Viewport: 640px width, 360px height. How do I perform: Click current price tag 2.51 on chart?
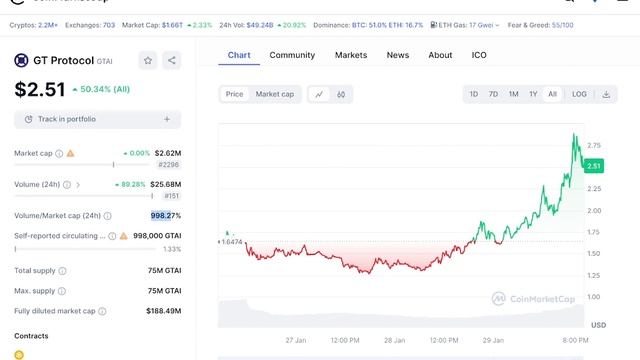593,166
